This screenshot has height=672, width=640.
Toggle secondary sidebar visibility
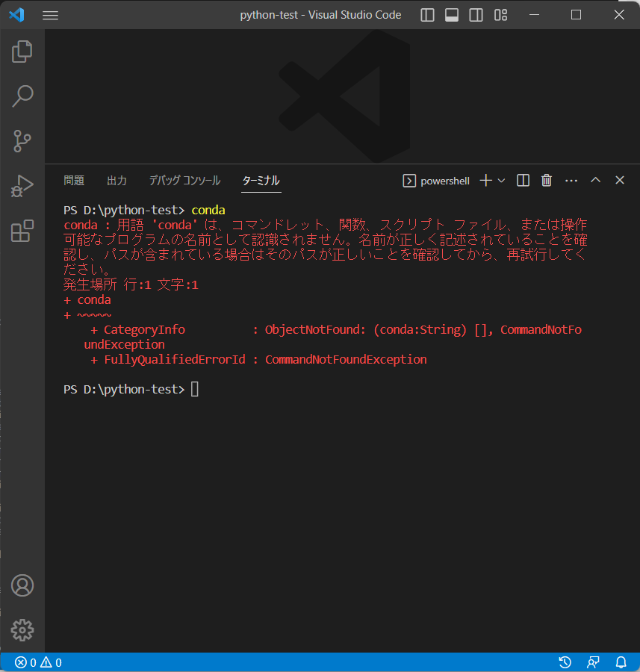pyautogui.click(x=476, y=14)
